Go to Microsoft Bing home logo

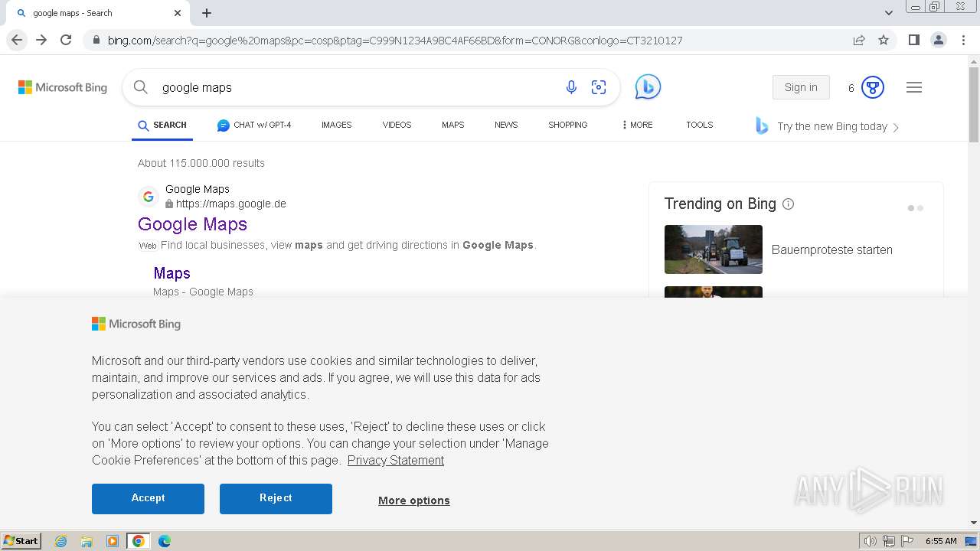pos(63,87)
